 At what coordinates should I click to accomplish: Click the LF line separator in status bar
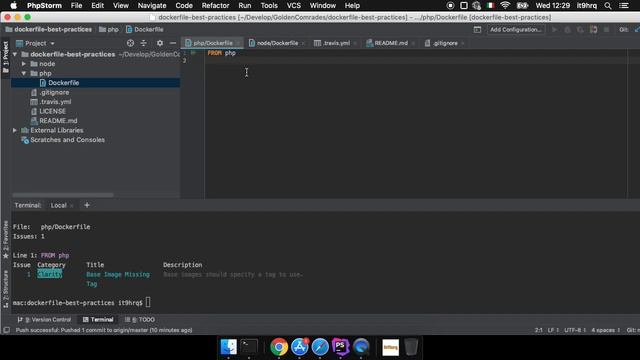pos(553,330)
